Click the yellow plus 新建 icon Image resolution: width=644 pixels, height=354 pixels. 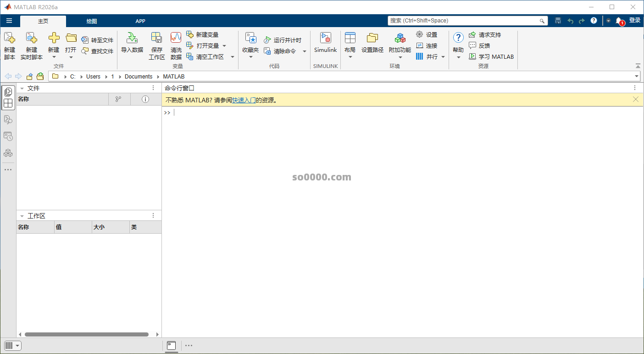coord(54,38)
